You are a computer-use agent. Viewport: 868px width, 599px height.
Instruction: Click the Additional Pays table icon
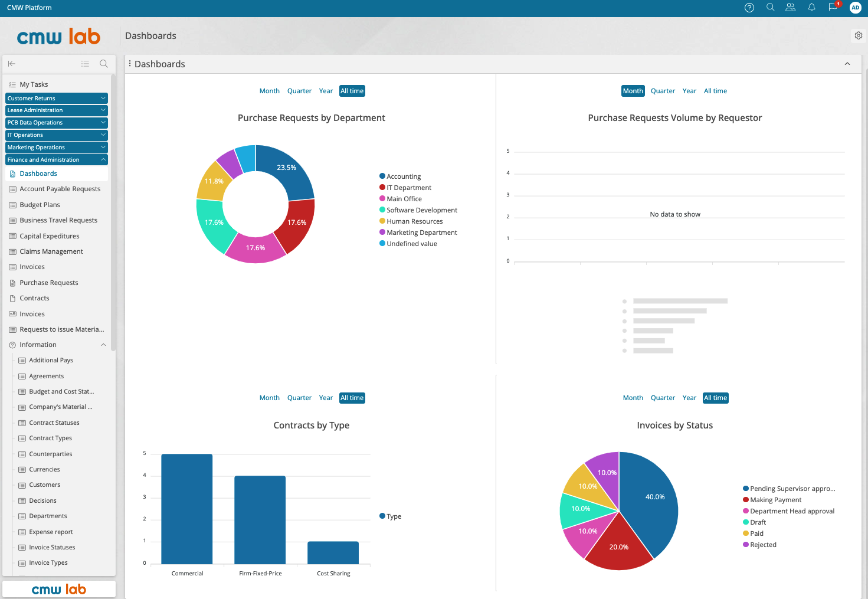pos(22,361)
